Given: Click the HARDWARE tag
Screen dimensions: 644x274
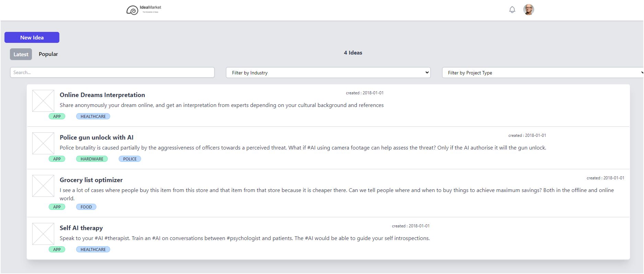Looking at the screenshot, I should coord(92,159).
